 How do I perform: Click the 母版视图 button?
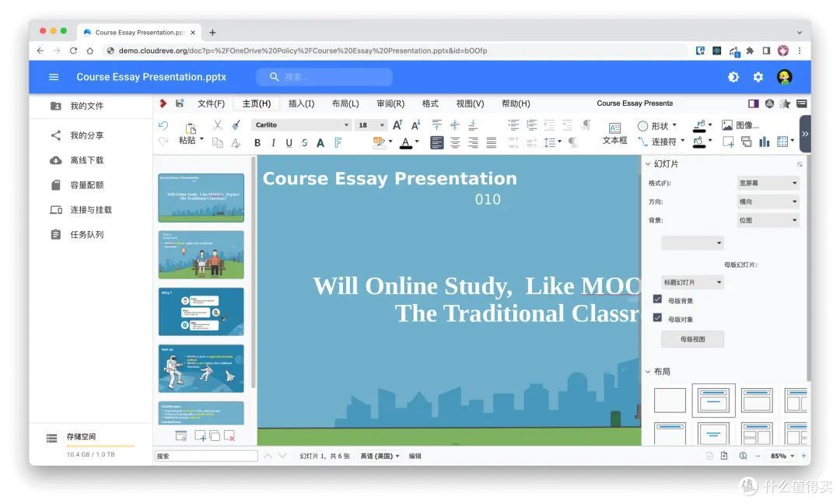(x=693, y=339)
